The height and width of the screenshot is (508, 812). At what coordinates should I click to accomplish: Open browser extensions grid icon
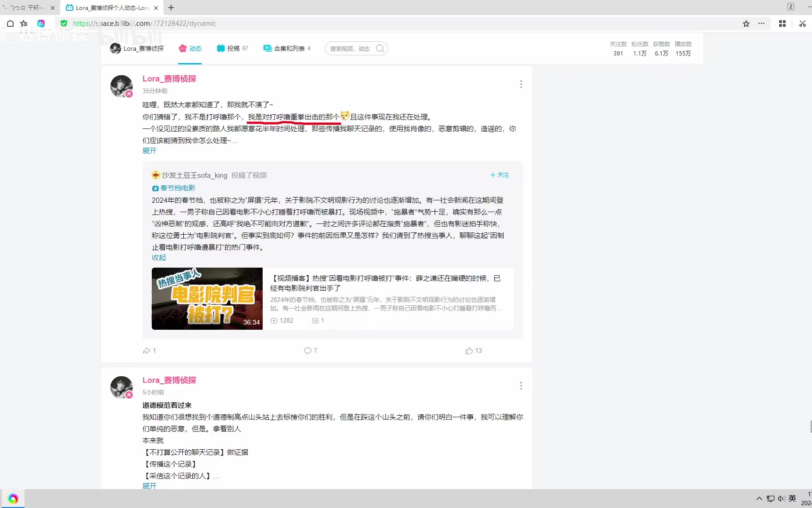(782, 24)
